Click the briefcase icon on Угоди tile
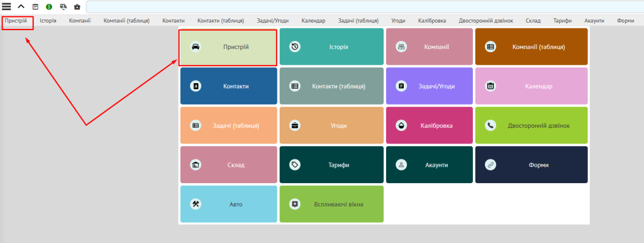 [295, 125]
